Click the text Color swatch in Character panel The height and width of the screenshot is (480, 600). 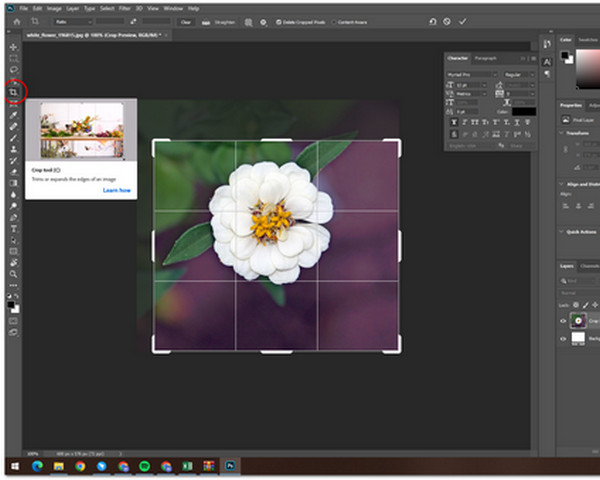pyautogui.click(x=524, y=111)
